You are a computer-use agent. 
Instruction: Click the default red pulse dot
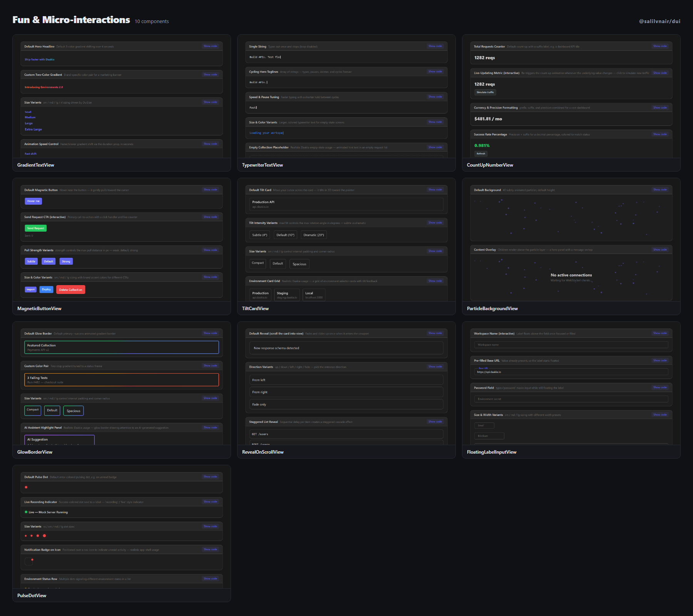26,487
